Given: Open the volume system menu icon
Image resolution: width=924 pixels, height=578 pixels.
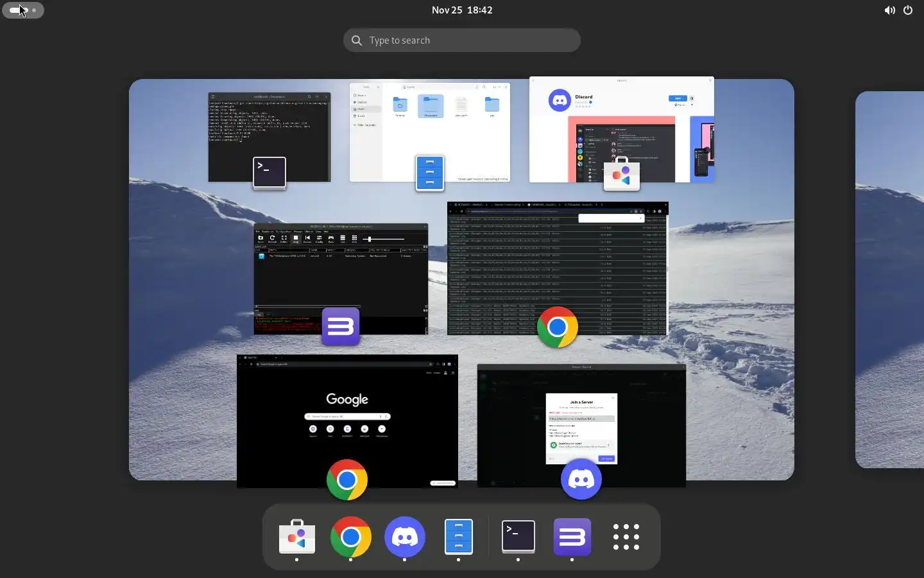Looking at the screenshot, I should click(x=889, y=10).
